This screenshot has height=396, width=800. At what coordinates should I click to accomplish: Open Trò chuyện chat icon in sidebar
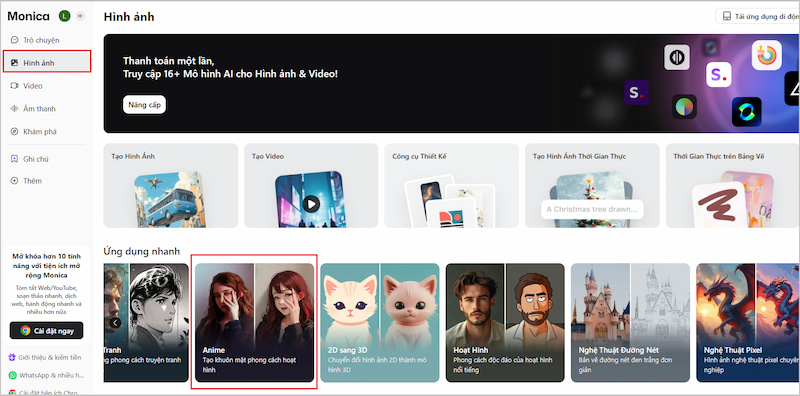(x=14, y=40)
